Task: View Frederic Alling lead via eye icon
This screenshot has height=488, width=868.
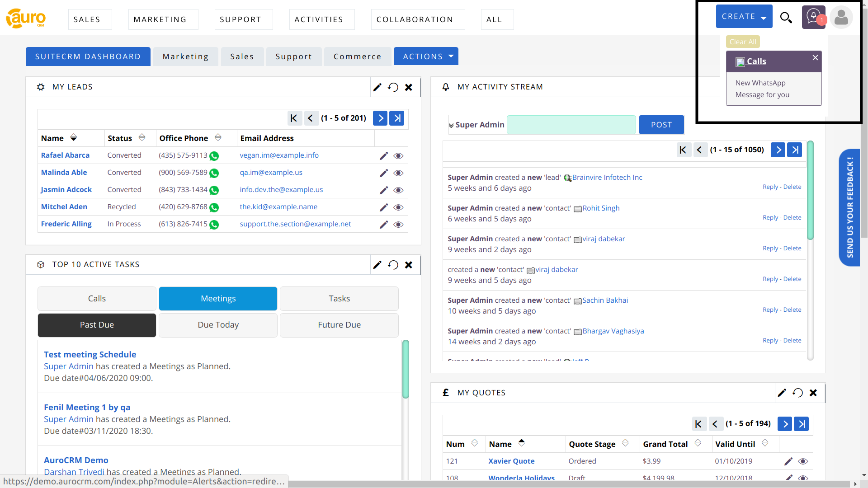Action: 398,225
